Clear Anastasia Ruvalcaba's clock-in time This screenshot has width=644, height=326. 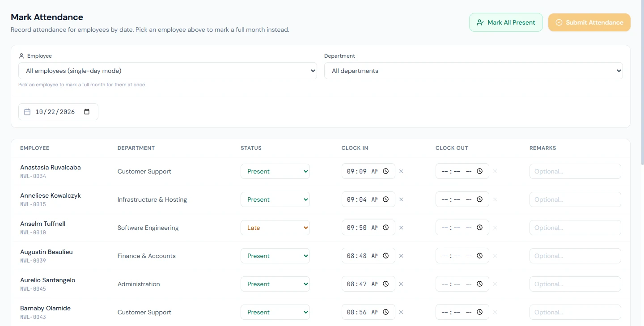(x=401, y=171)
